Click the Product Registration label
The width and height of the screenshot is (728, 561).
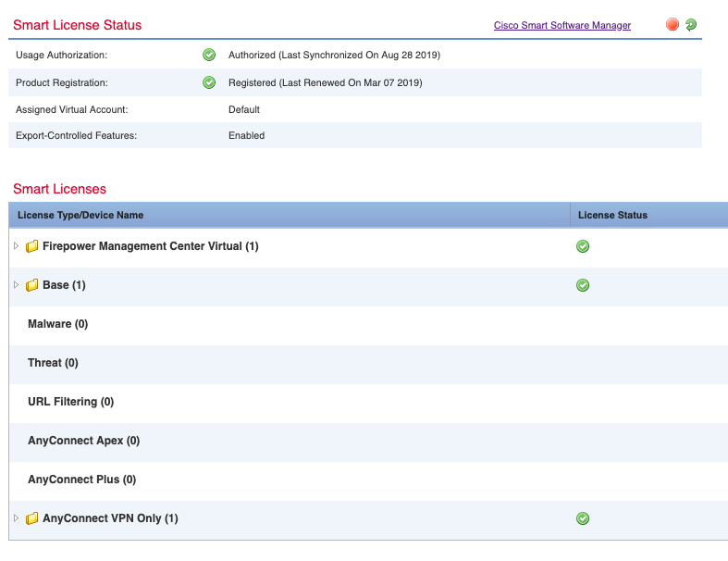click(x=62, y=82)
